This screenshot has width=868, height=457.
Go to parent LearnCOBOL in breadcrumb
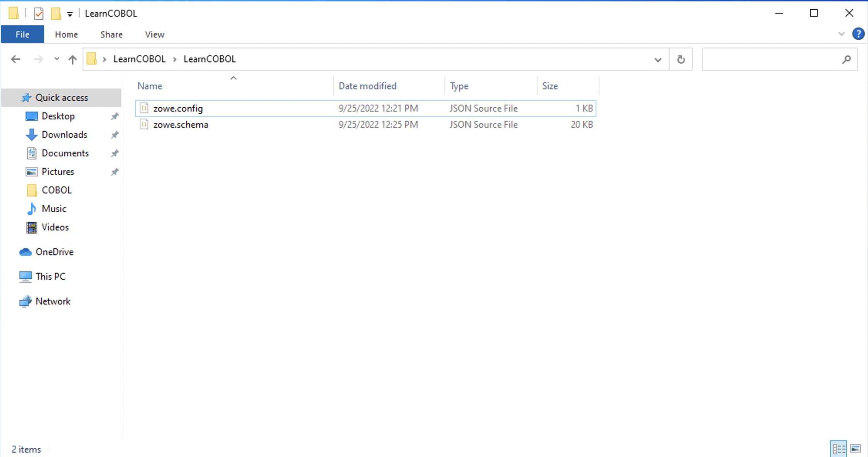[139, 59]
